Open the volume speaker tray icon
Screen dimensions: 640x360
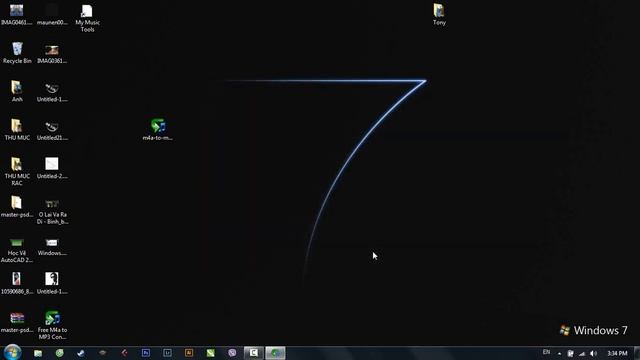593,353
